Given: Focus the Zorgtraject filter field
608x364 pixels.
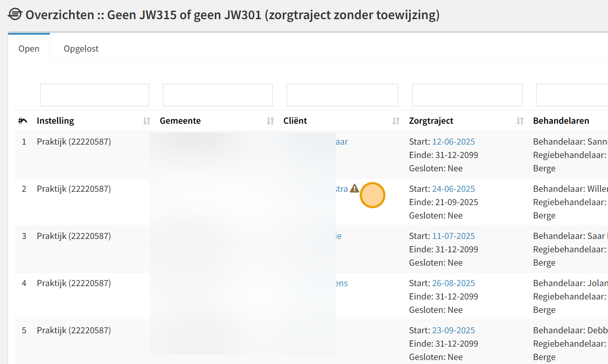Looking at the screenshot, I should (467, 95).
